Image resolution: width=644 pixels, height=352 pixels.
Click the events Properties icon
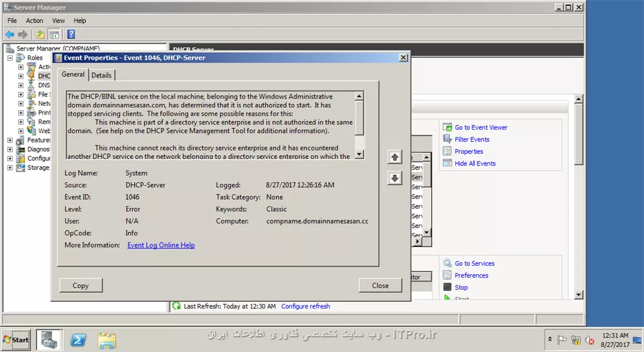point(447,151)
